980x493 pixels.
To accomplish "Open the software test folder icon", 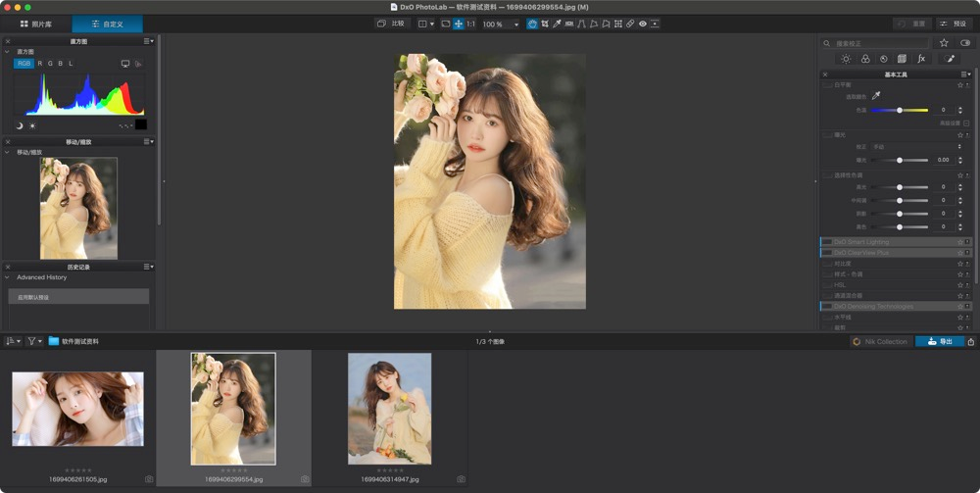I will [x=54, y=341].
